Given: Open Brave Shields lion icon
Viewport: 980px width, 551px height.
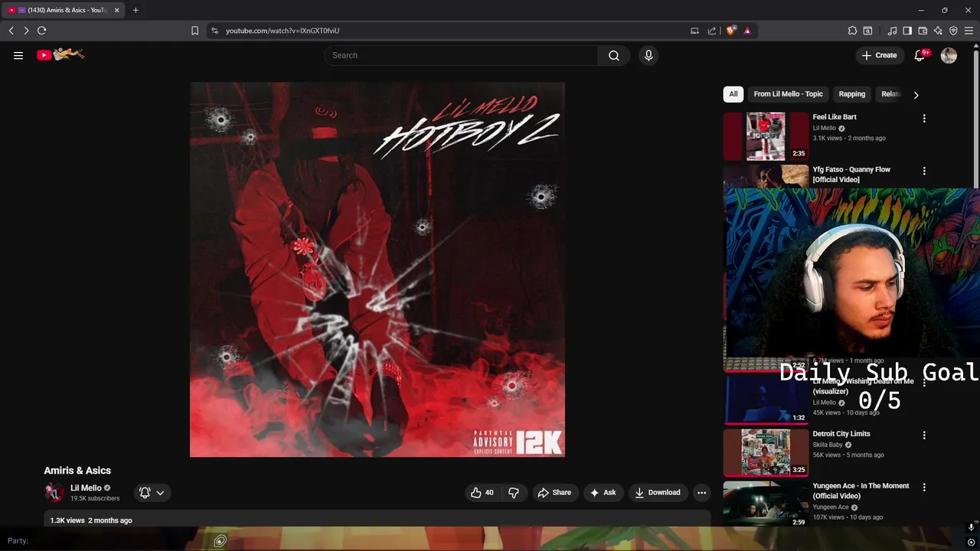Looking at the screenshot, I should (731, 31).
